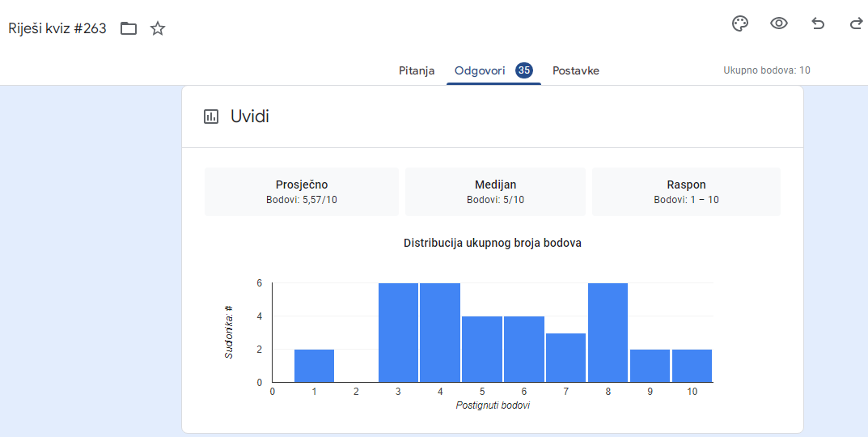Click the histogram bar for score 5
The image size is (868, 437).
coord(482,349)
